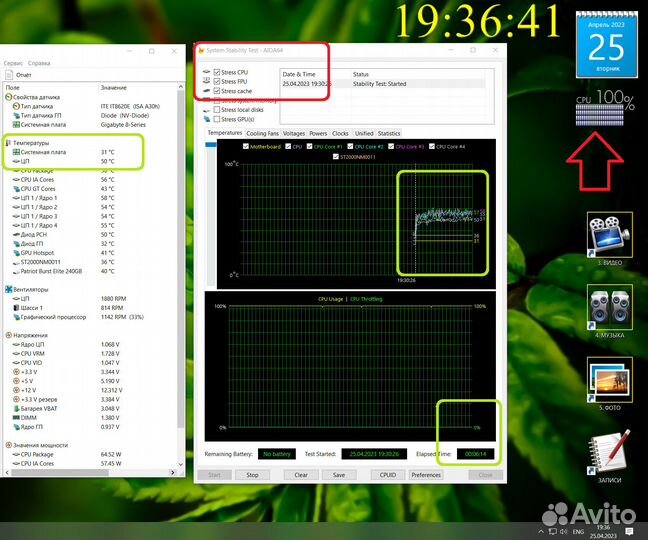The image size is (648, 540).
Task: Toggle the CPU Core #1 graph checkbox
Action: [x=310, y=146]
